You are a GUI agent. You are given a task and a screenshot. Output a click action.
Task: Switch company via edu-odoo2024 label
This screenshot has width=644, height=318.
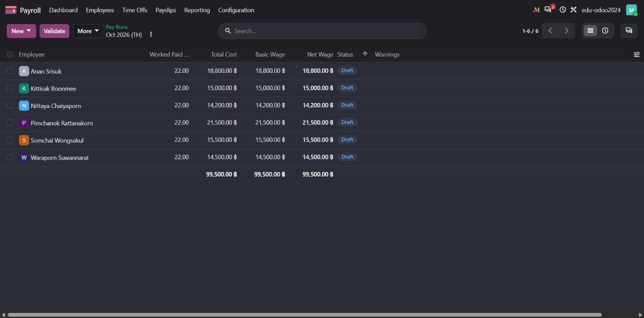[x=601, y=10]
